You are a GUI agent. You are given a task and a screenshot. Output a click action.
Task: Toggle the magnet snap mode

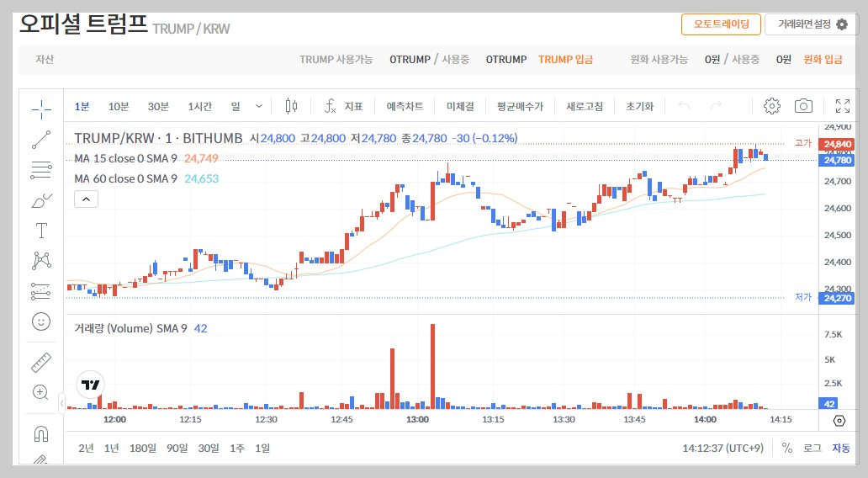point(41,433)
